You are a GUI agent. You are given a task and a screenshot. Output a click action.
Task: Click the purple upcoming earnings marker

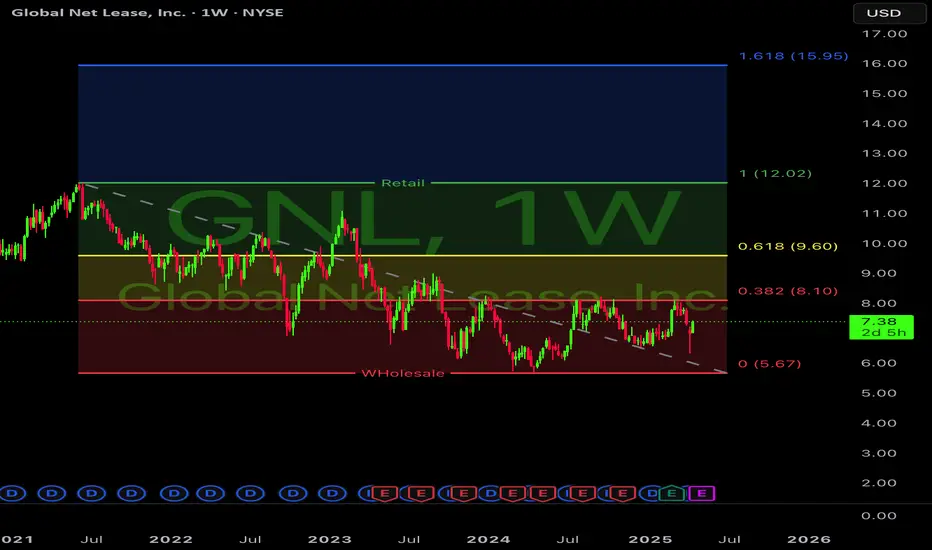click(x=701, y=494)
